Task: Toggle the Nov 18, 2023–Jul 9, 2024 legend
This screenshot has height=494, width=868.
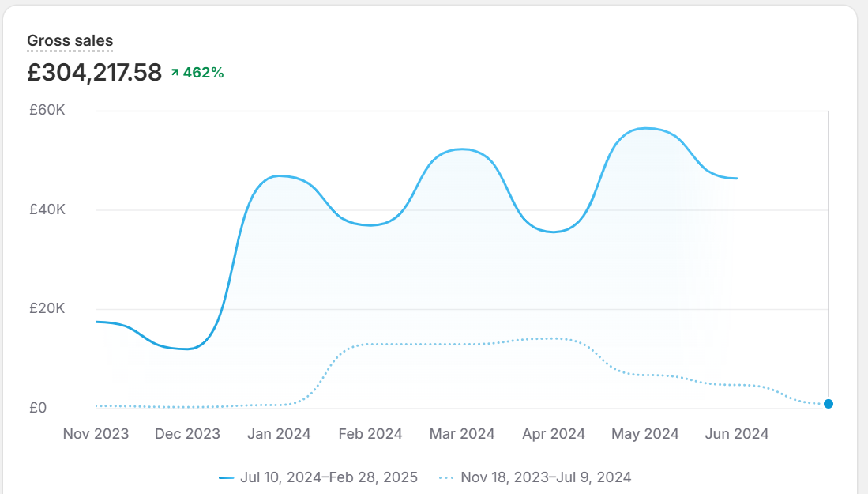Action: pos(535,477)
